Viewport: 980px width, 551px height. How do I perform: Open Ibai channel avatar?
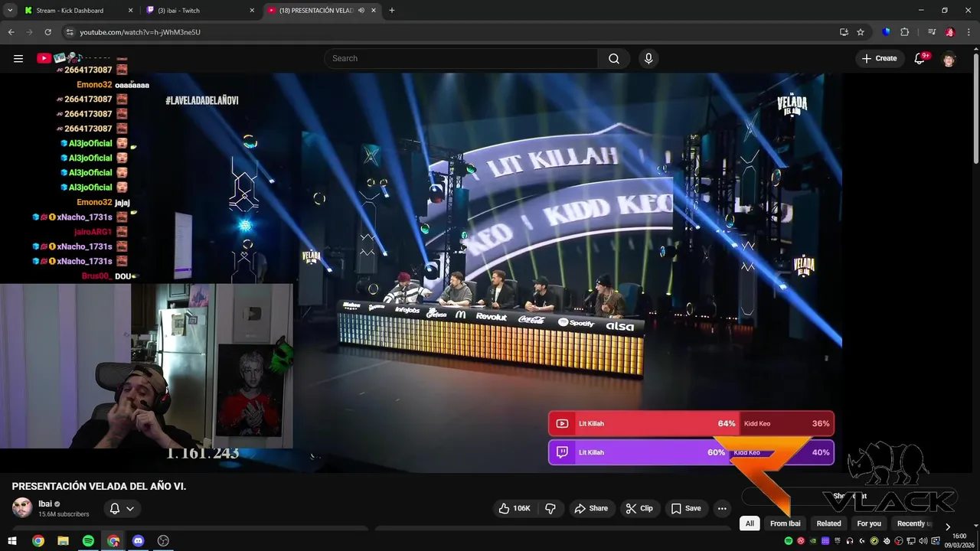pos(22,508)
